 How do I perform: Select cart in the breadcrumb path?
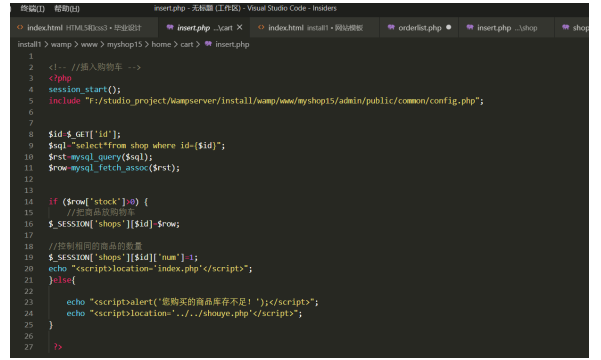(187, 44)
